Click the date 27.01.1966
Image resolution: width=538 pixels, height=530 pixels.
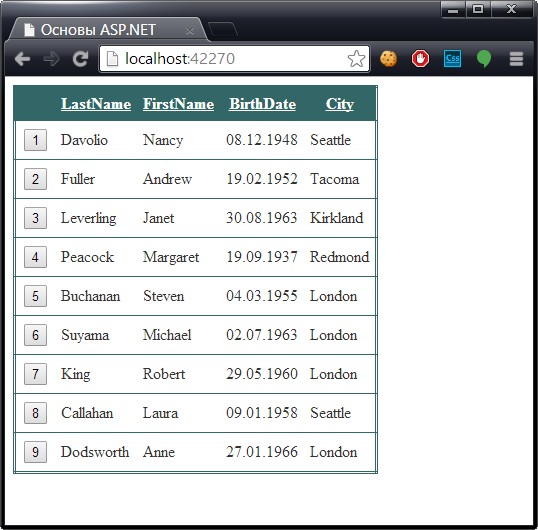[x=262, y=452]
